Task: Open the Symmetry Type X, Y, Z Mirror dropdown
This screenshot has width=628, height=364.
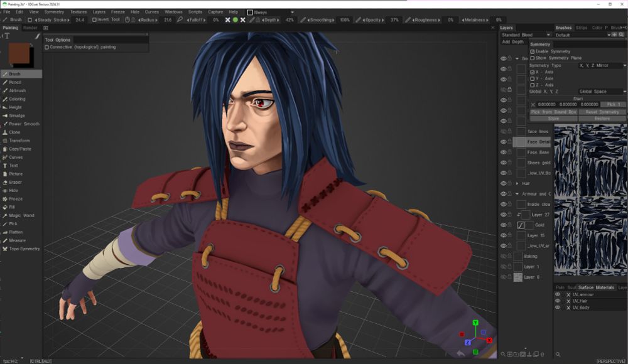Action: pos(602,65)
